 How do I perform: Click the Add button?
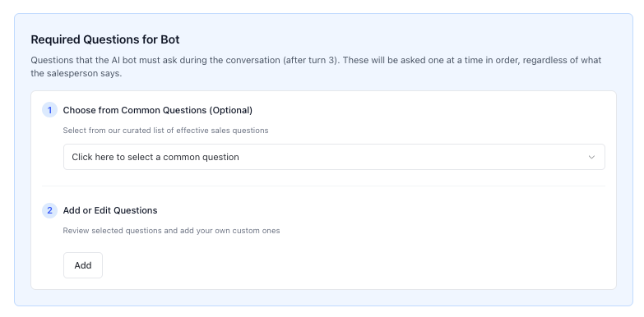point(83,265)
